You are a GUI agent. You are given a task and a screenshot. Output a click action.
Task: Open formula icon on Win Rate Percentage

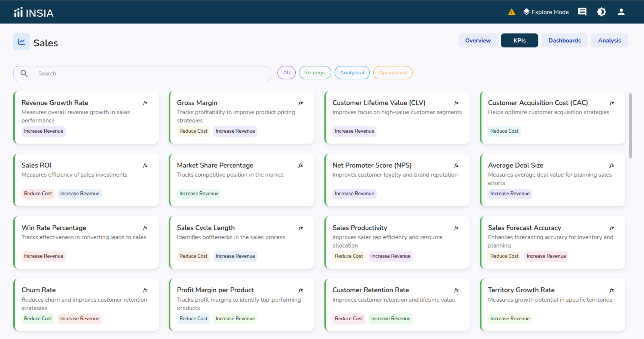coord(145,228)
